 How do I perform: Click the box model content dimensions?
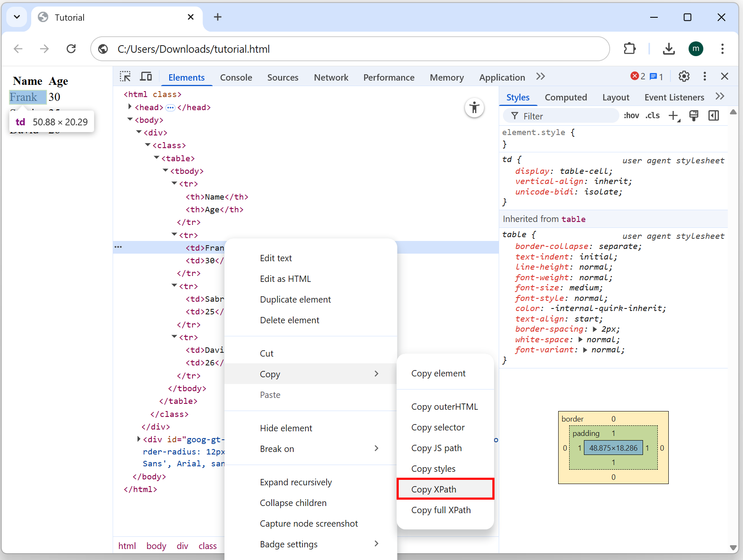[x=613, y=448]
